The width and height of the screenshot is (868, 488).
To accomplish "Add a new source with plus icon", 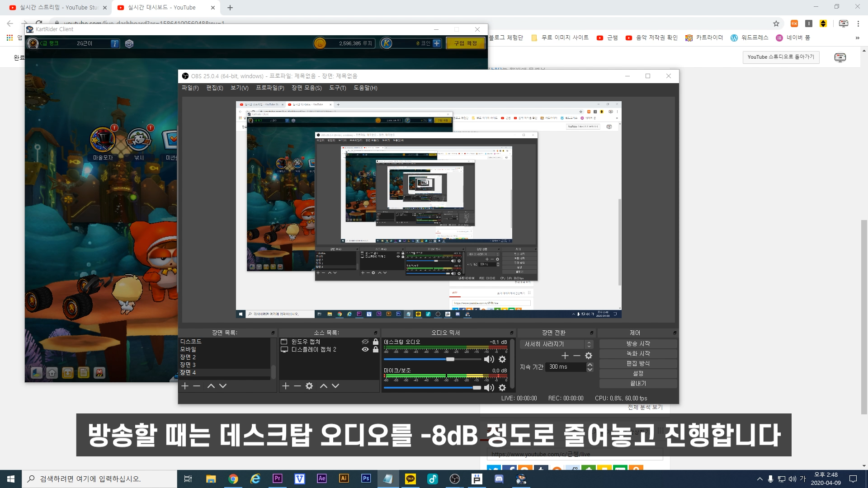I will pyautogui.click(x=285, y=386).
